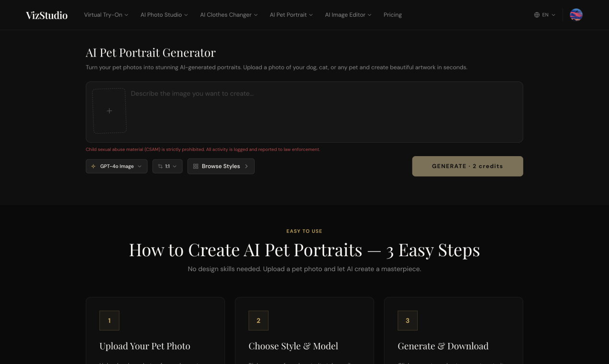Click the plus icon to upload a pet photo
This screenshot has width=609, height=364.
[109, 111]
